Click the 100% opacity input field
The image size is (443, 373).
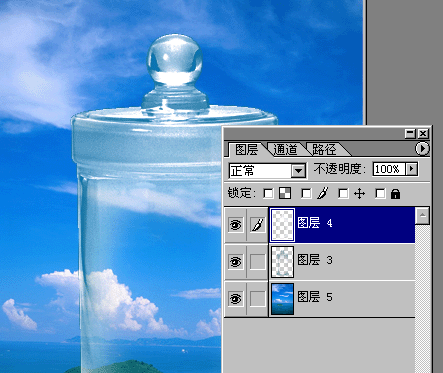389,169
